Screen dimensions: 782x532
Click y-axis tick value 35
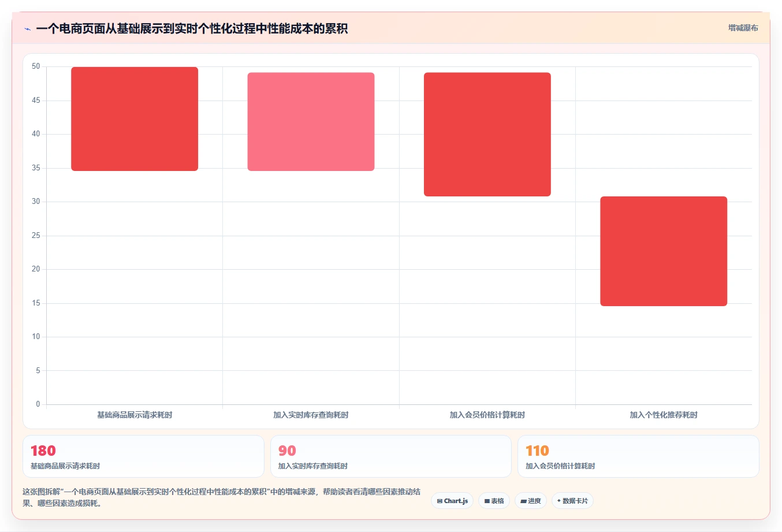[x=36, y=168]
